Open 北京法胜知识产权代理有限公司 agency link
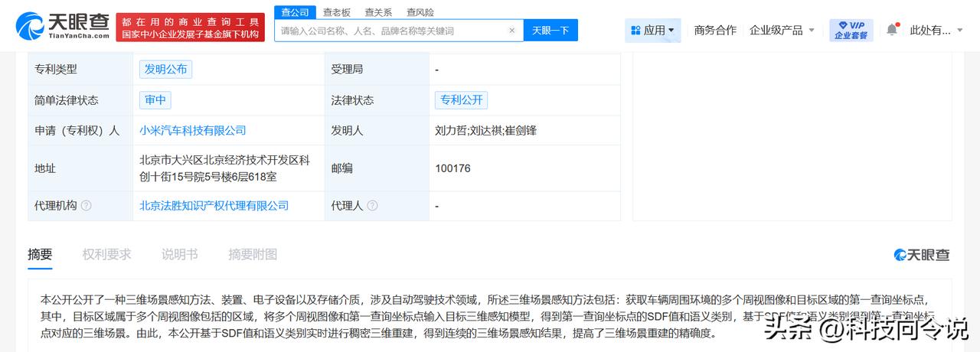This screenshot has height=352, width=980. [214, 206]
